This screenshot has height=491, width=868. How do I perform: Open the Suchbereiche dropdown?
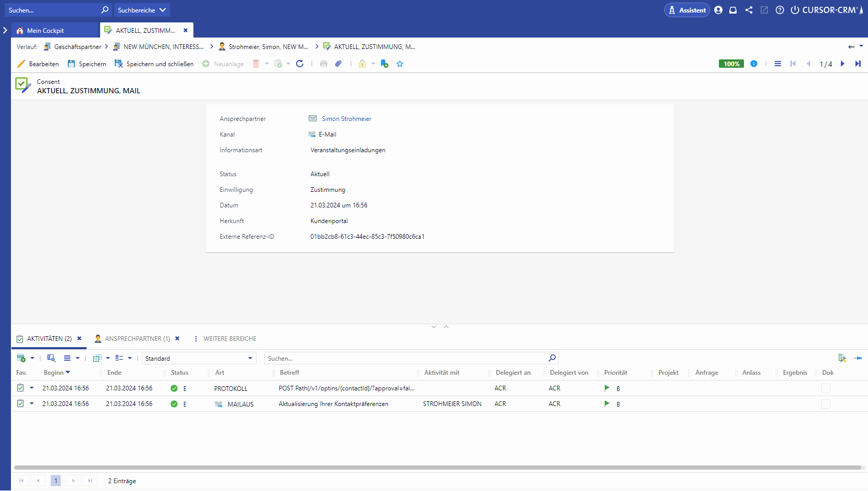pos(141,10)
